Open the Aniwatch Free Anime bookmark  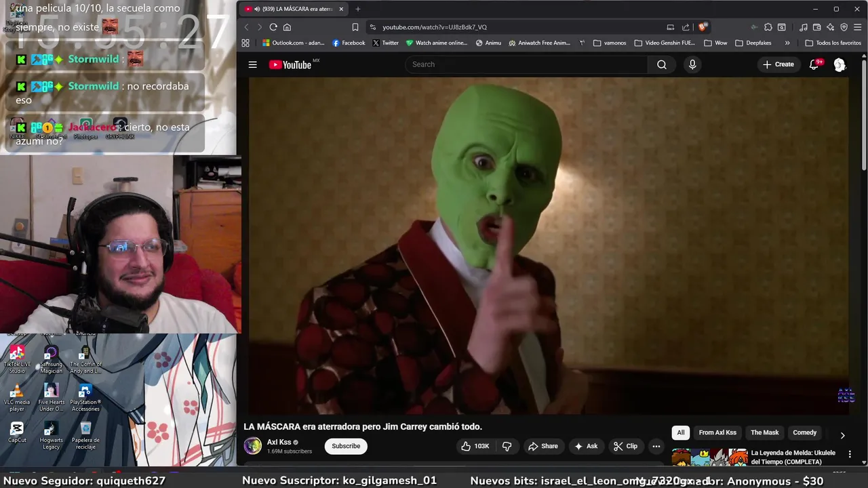(540, 43)
